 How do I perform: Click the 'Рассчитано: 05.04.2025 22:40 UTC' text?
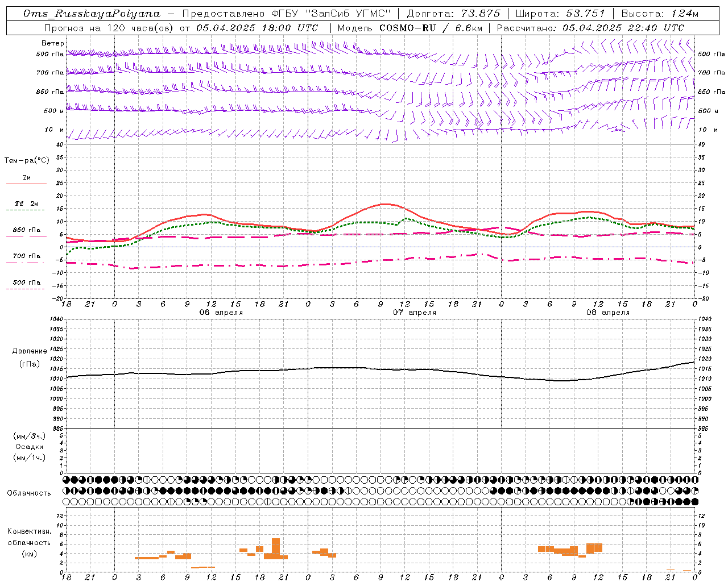click(x=590, y=28)
